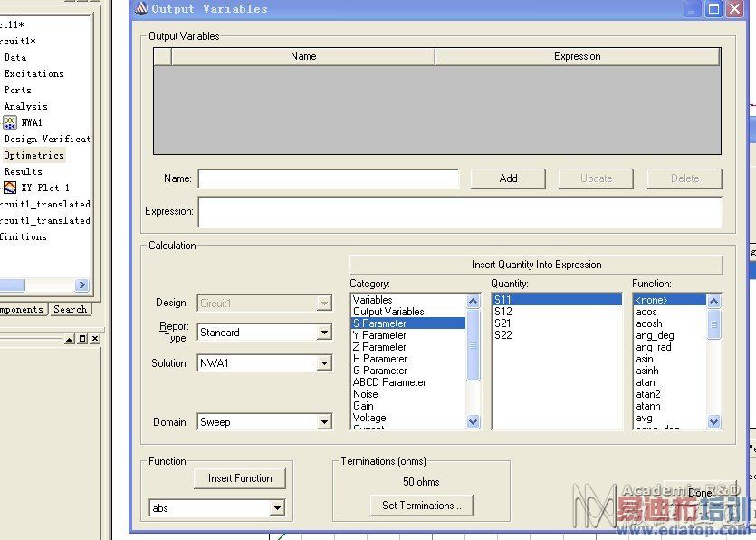Select Data in the project tree

coord(14,57)
